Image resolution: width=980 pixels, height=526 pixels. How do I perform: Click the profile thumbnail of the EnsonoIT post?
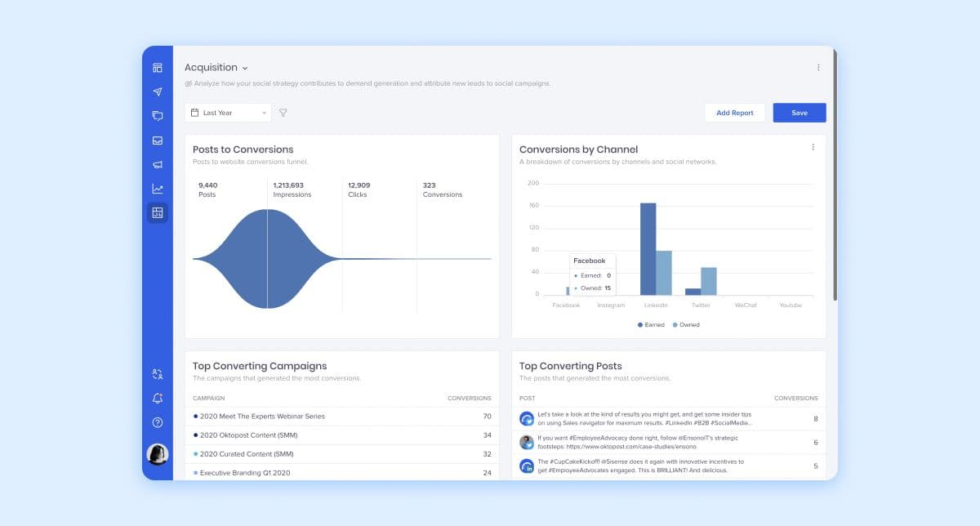[x=527, y=442]
